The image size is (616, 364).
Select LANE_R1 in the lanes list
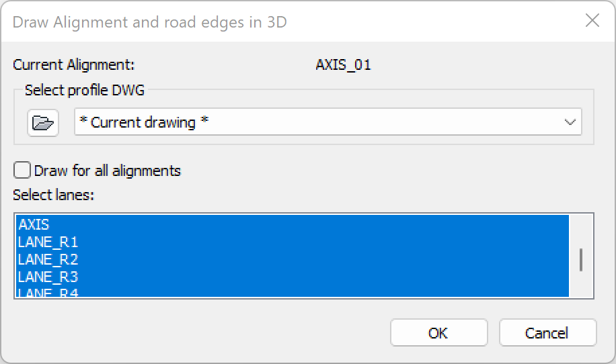coord(48,242)
